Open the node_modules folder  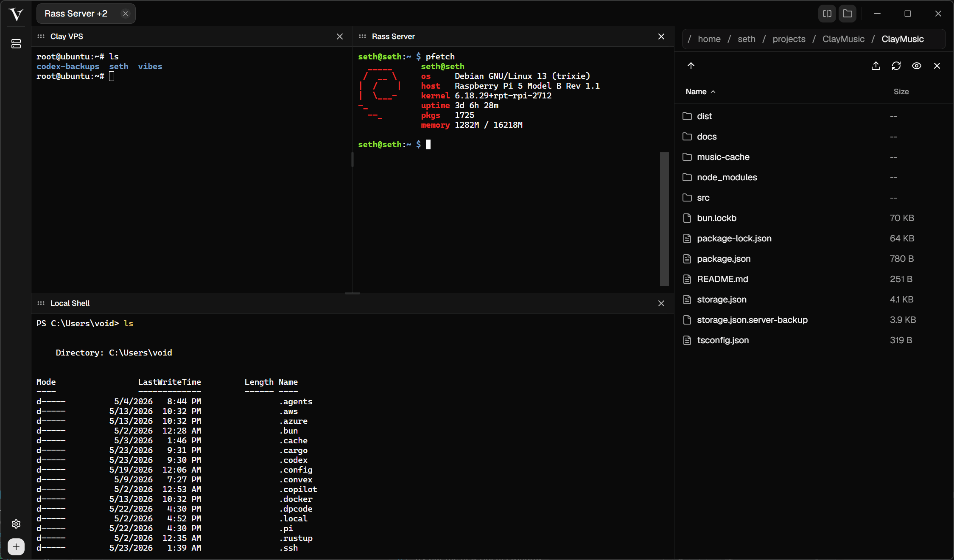[814, 177]
